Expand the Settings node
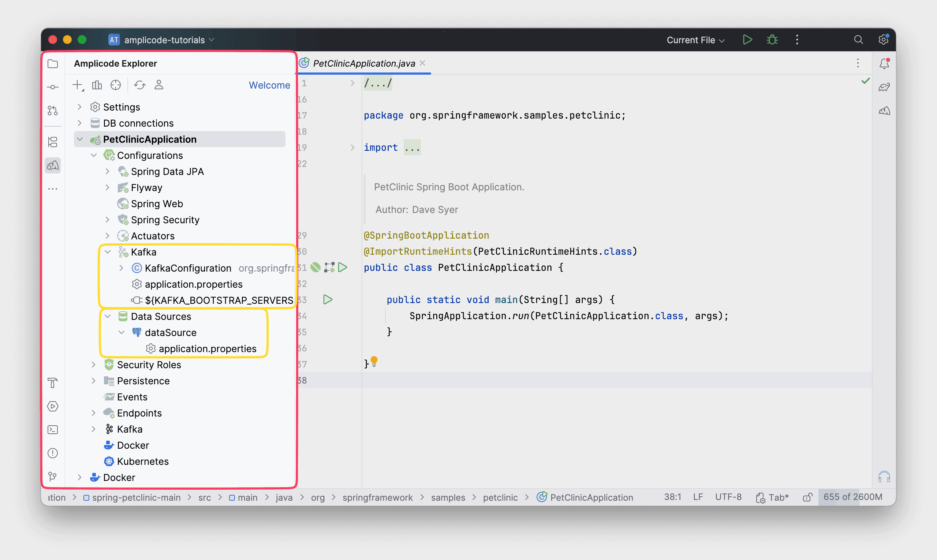 click(79, 107)
